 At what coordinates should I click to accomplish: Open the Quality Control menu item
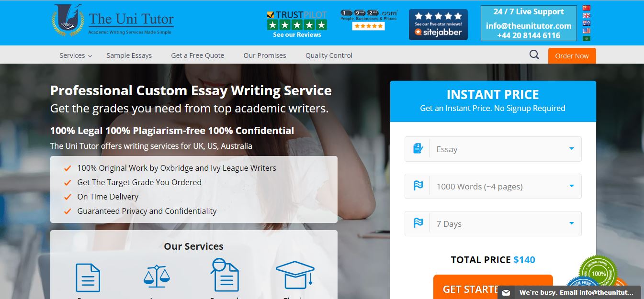[328, 55]
